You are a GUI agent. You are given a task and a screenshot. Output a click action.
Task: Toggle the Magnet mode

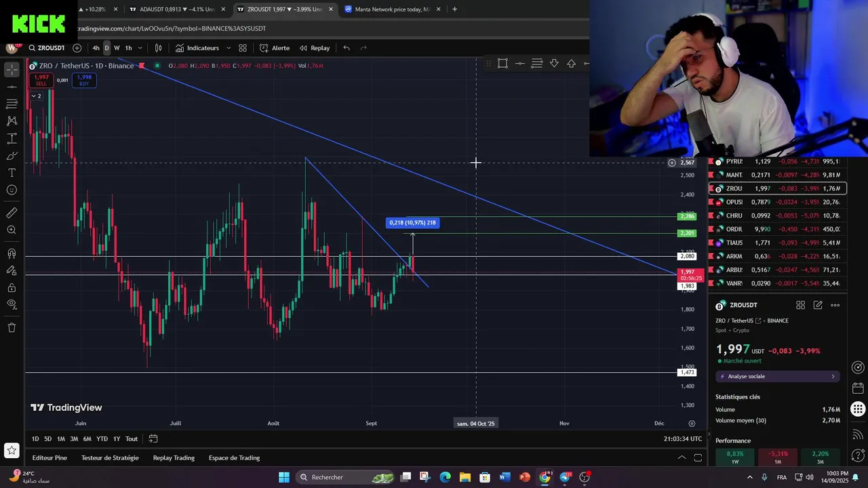12,253
